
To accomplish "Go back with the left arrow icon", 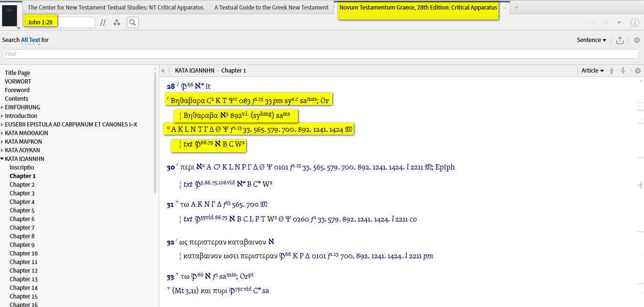I will tap(593, 22).
